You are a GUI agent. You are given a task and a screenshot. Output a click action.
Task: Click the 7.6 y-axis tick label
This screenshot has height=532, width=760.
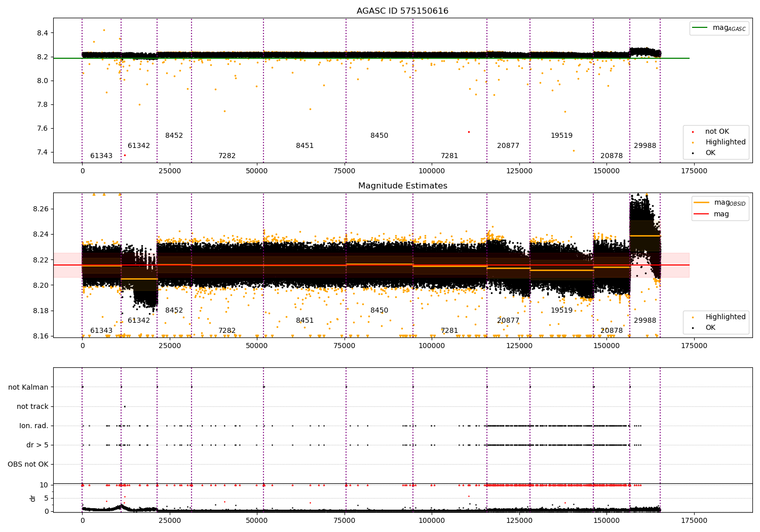point(43,129)
